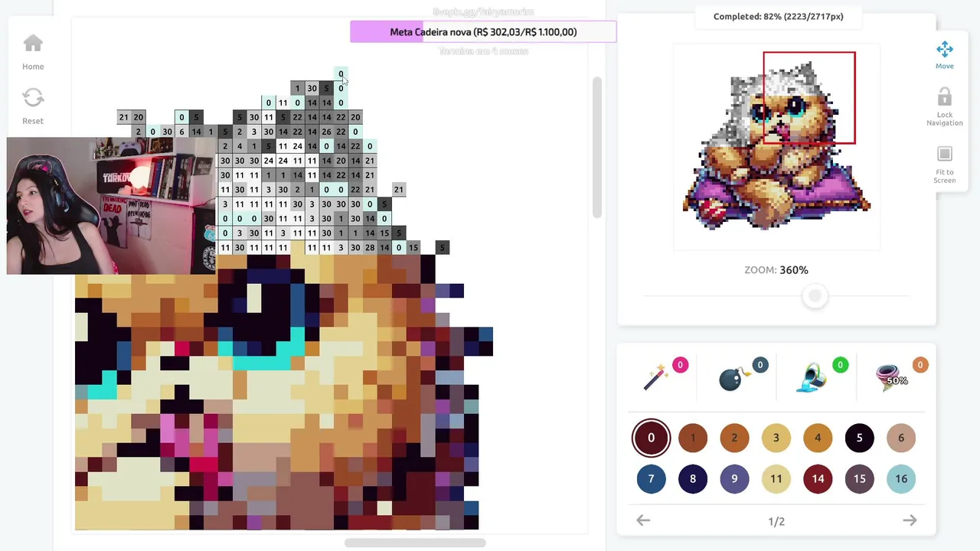Click the horizontal scrollbar below the canvas
Viewport: 980px width, 551px height.
point(415,543)
